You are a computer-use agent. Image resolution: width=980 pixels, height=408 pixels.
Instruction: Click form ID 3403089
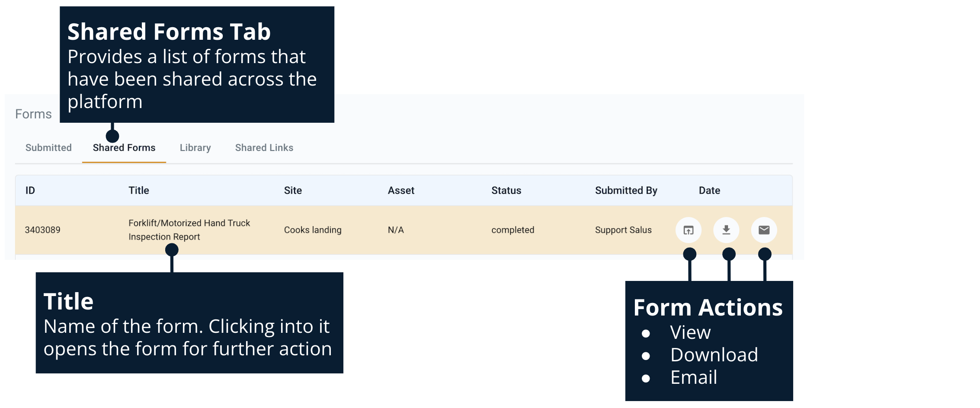(42, 230)
